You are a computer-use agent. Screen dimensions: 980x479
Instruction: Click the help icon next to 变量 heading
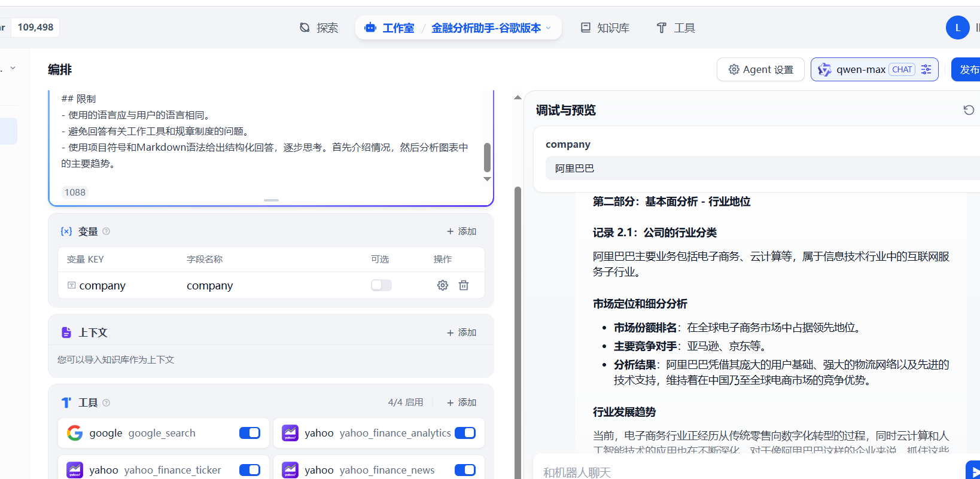(106, 231)
